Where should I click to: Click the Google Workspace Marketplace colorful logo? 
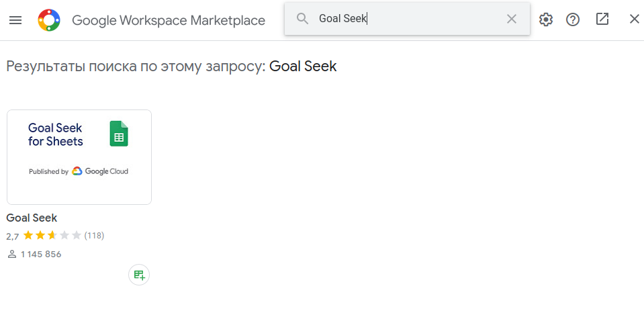(x=49, y=20)
